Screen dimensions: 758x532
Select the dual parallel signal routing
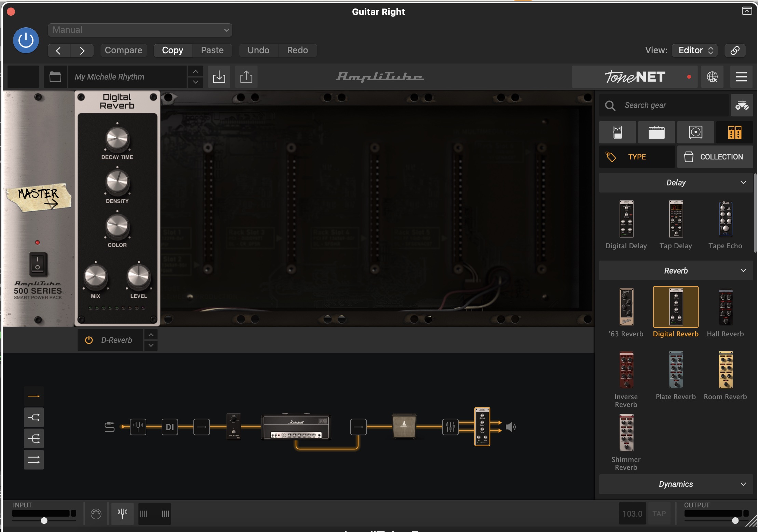click(x=33, y=460)
